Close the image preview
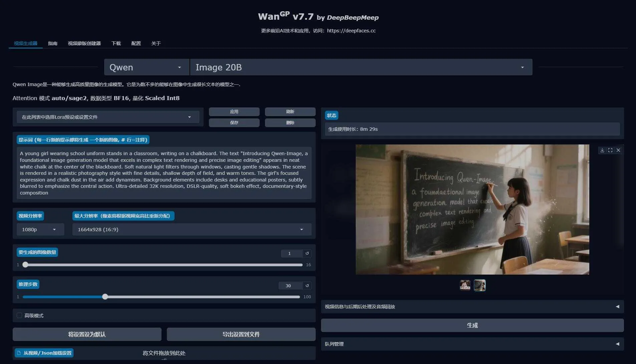Viewport: 636px width, 364px height. (x=618, y=150)
